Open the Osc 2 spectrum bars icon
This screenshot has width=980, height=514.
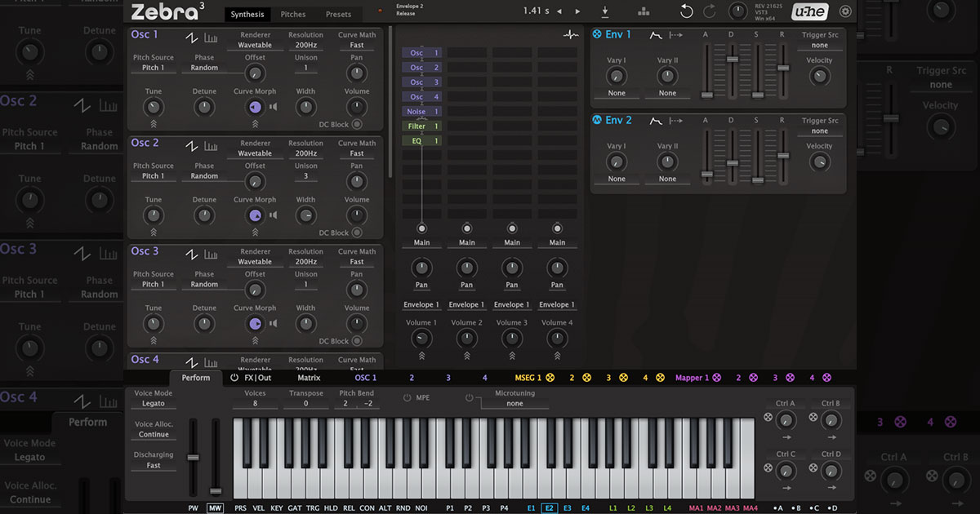click(211, 146)
